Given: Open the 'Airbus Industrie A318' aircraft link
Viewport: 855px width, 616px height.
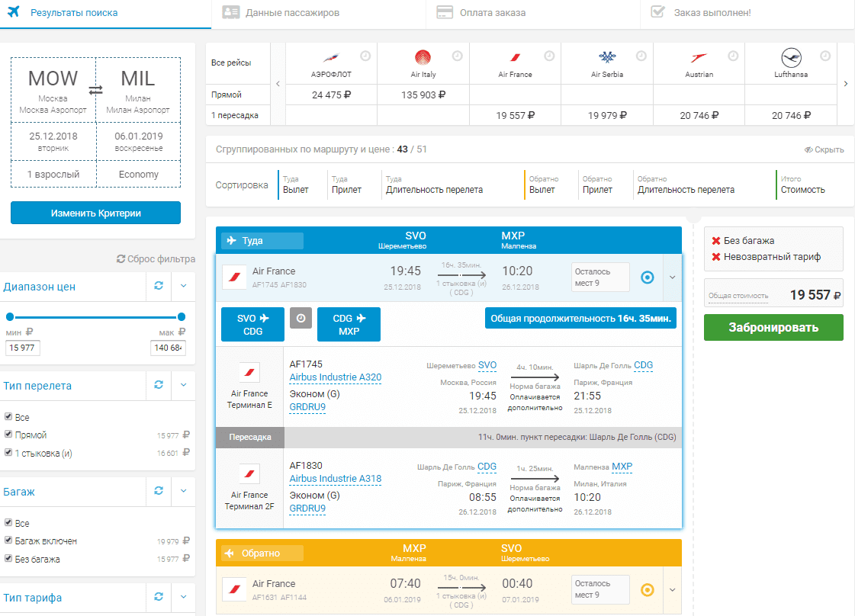Looking at the screenshot, I should [x=336, y=479].
